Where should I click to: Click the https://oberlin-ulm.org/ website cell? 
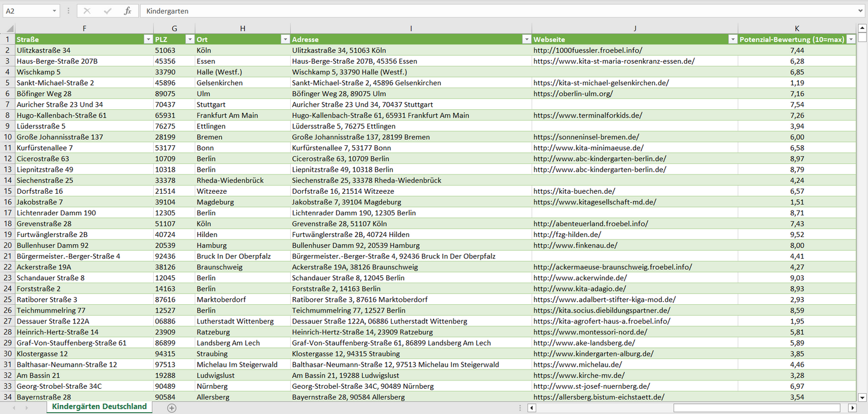(x=572, y=94)
